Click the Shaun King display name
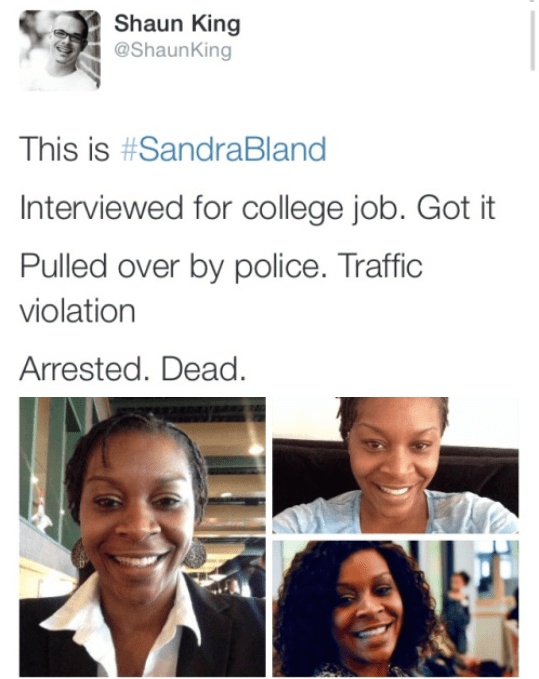 [x=177, y=24]
